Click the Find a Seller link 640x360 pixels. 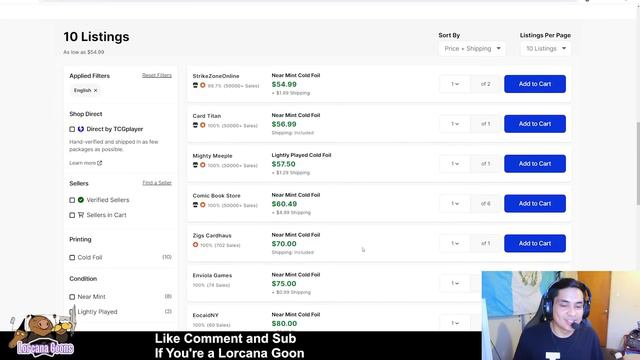coord(157,183)
